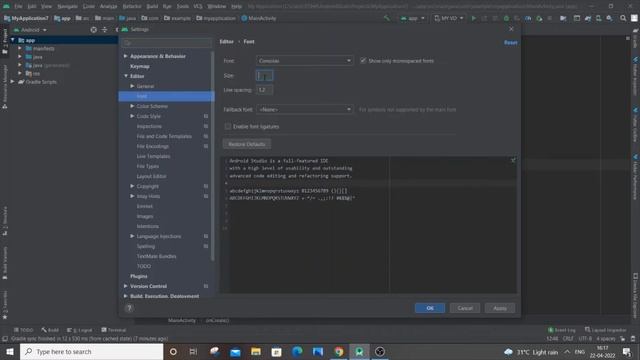Viewport: 640px width, 360px height.
Task: Click the Project Structure toolbar icon
Action: [x=563, y=18]
